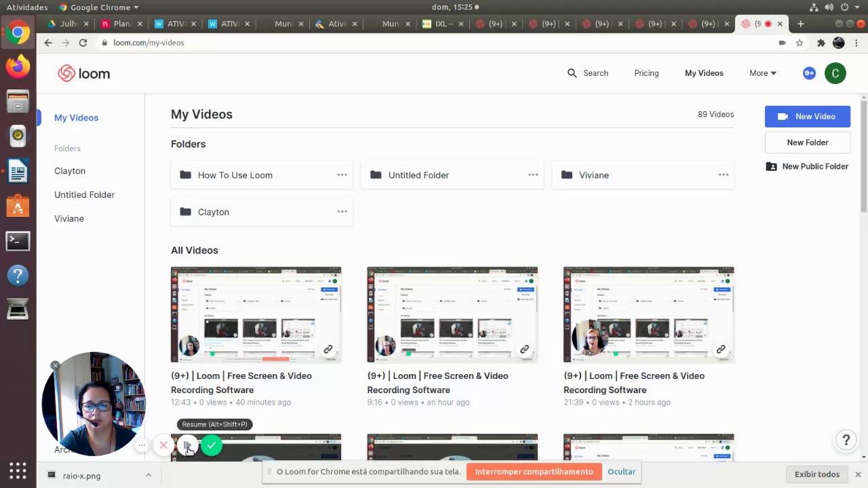Go to My Videos in header navigation
The image size is (868, 488).
[x=704, y=73]
